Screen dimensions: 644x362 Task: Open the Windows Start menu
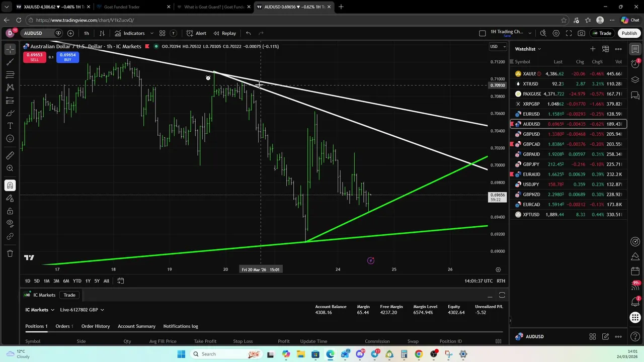point(181,354)
